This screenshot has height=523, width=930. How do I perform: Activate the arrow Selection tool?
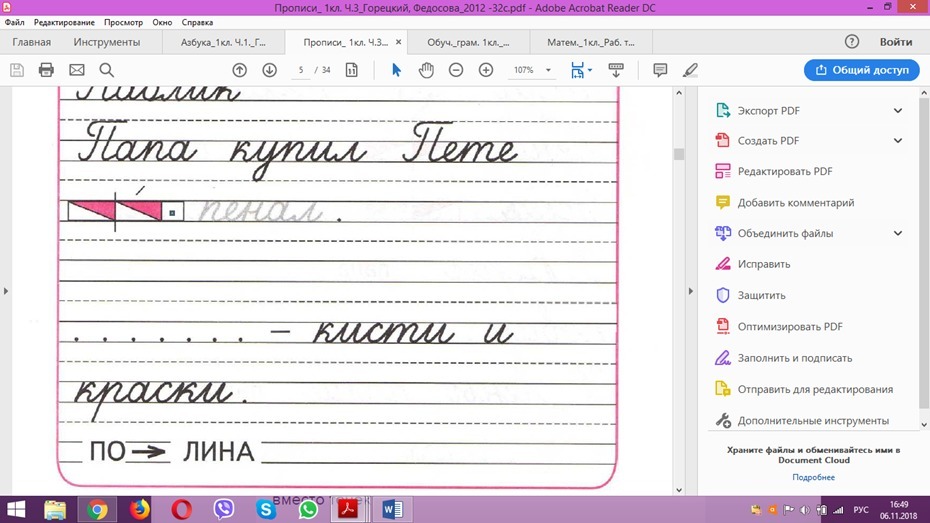point(396,70)
